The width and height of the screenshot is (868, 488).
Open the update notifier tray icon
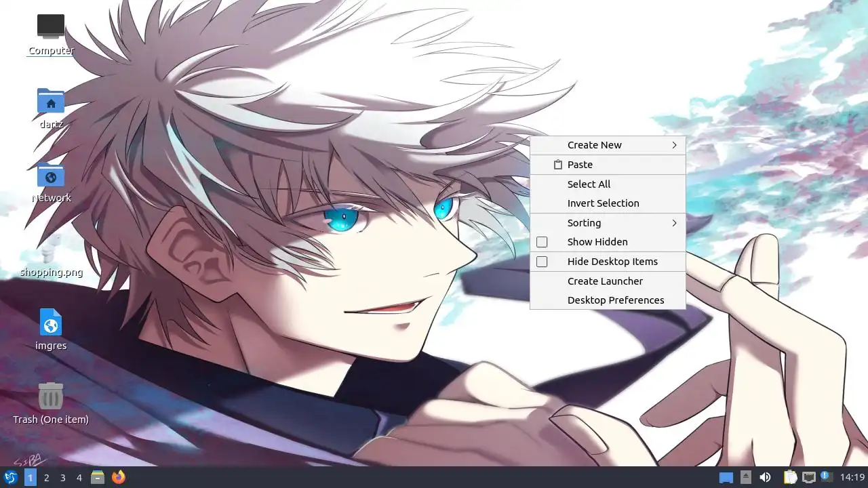point(827,477)
